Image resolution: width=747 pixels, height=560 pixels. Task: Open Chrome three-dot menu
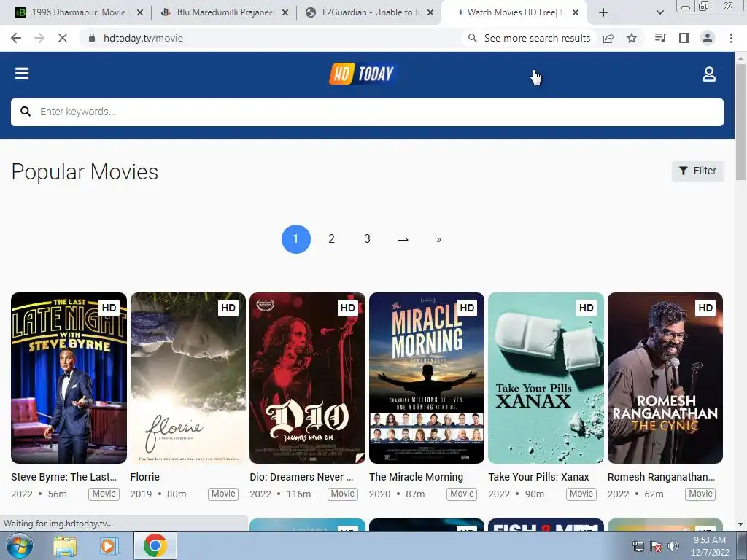pos(731,38)
